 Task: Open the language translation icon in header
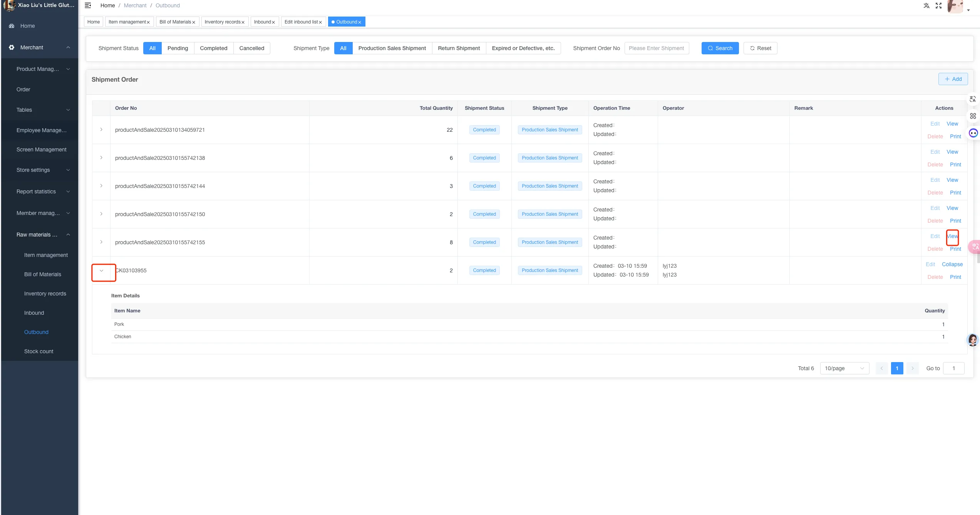[926, 5]
